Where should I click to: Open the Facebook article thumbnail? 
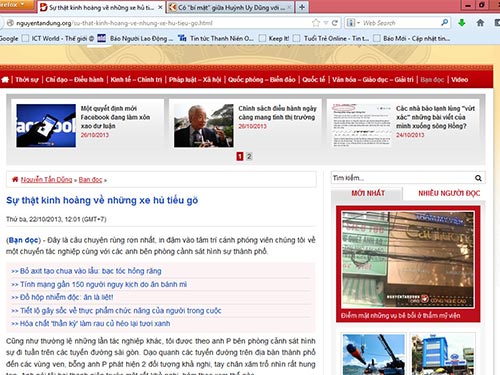[46, 126]
